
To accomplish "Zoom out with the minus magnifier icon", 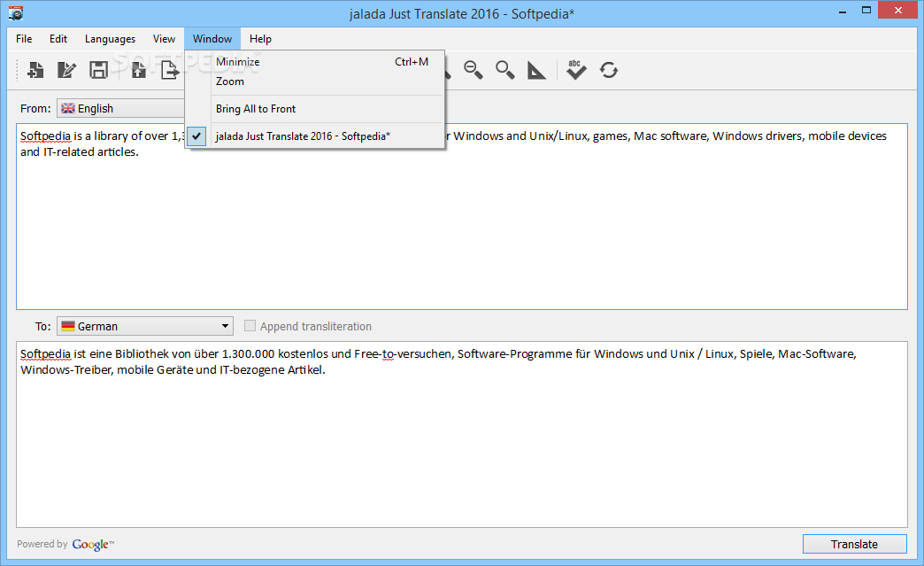I will [474, 70].
